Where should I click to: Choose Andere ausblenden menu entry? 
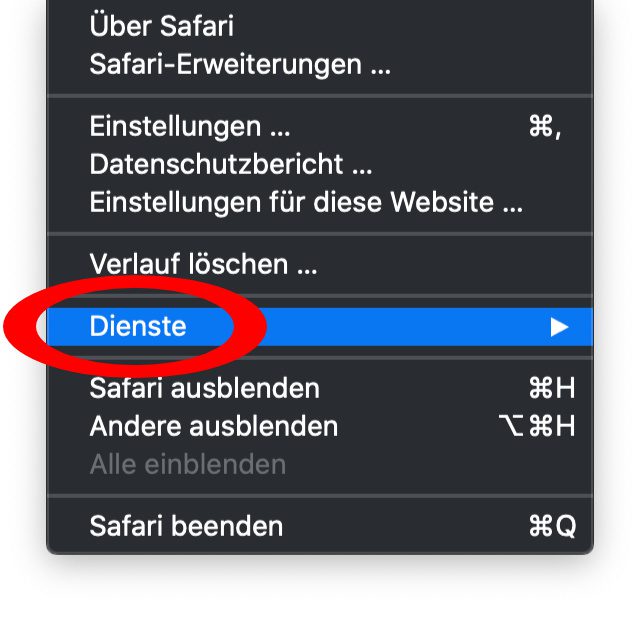[213, 426]
